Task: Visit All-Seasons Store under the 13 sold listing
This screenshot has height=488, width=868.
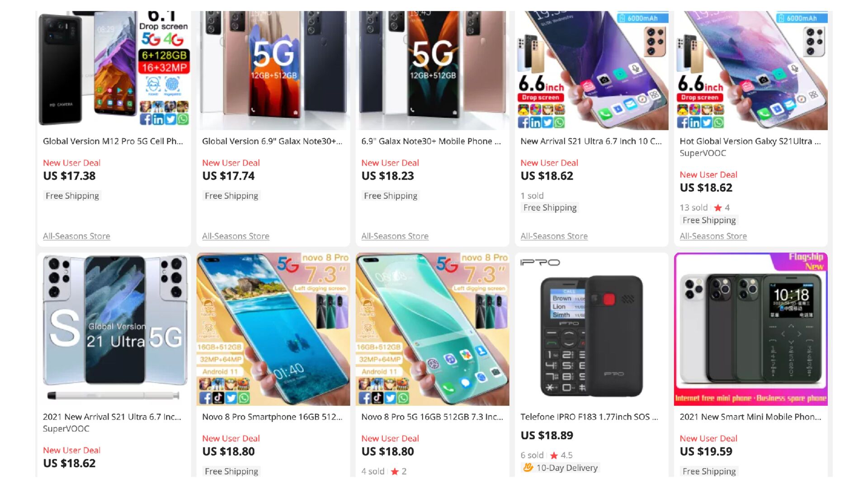Action: tap(713, 236)
